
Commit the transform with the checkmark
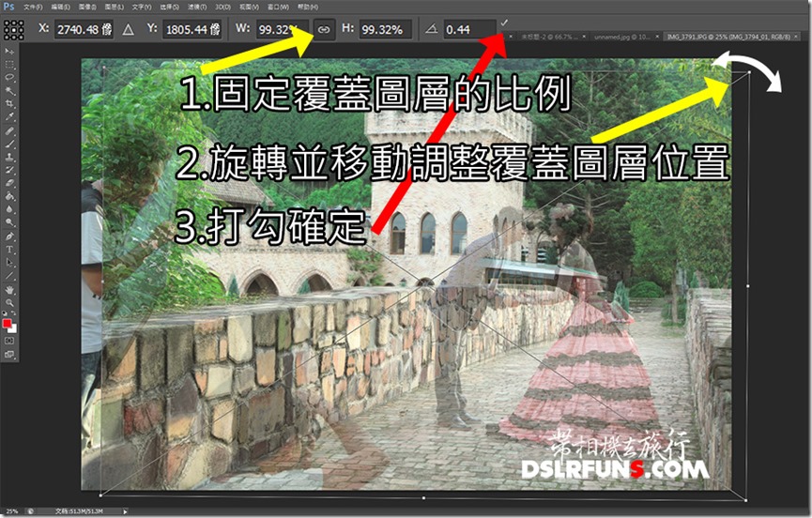point(505,22)
